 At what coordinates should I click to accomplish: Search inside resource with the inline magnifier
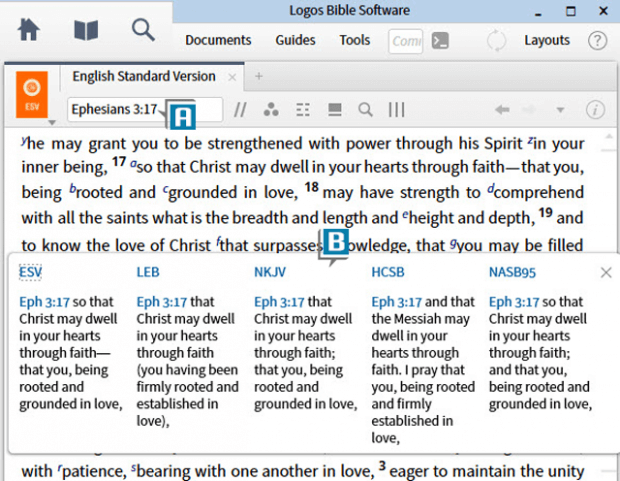[366, 109]
